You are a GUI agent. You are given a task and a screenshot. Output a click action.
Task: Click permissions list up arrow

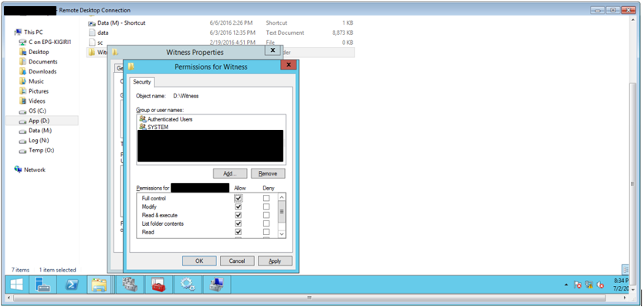point(282,198)
